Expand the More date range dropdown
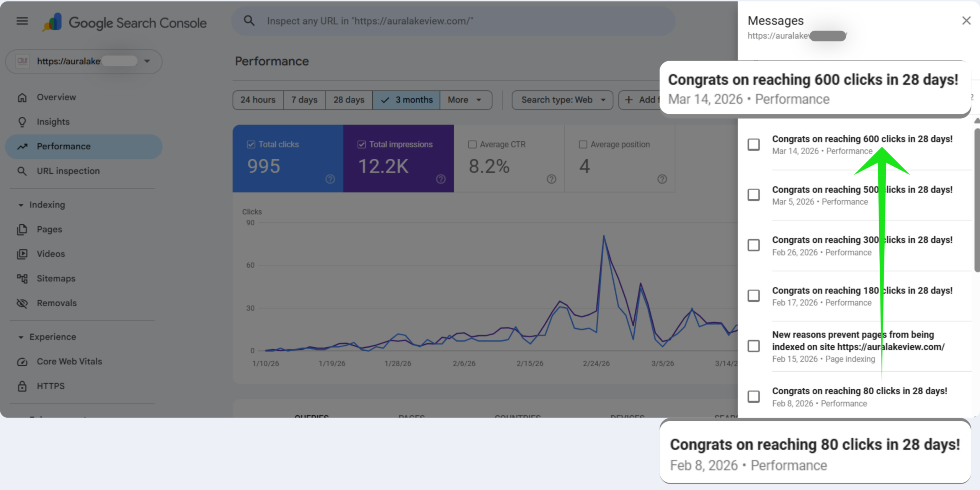 (466, 100)
